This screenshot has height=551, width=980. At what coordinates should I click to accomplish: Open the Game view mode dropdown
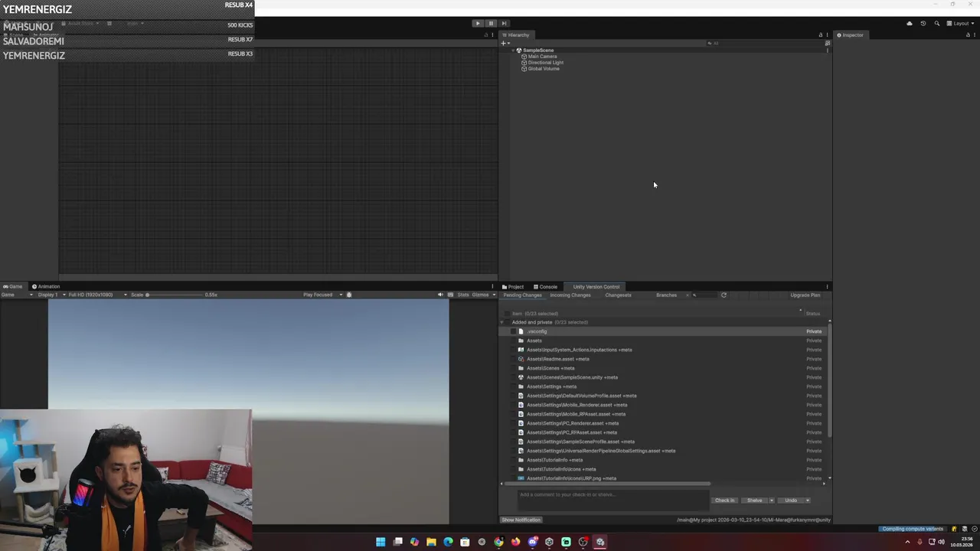click(17, 295)
